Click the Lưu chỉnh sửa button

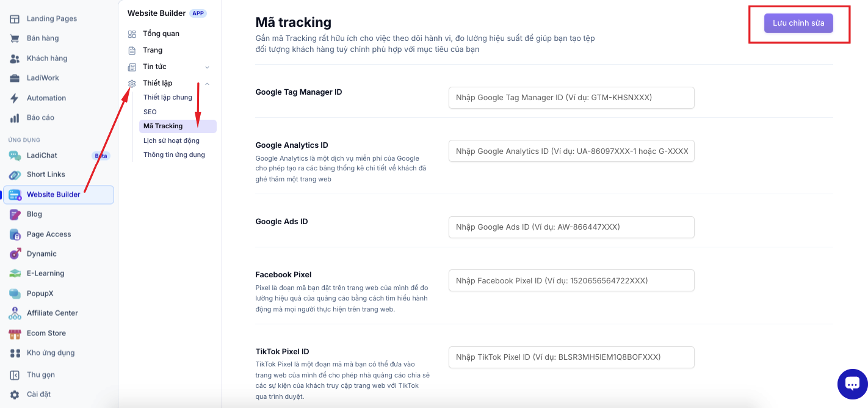point(798,23)
